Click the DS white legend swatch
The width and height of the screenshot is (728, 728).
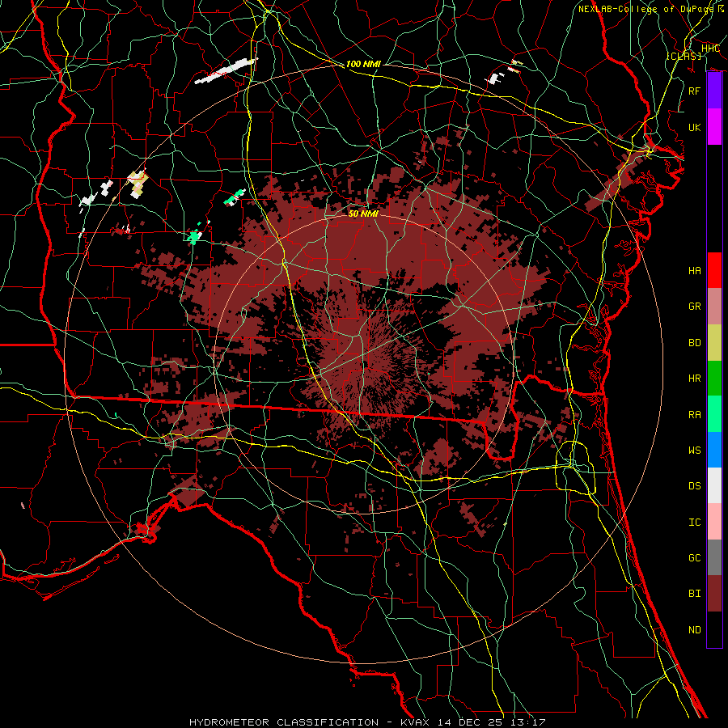[714, 485]
